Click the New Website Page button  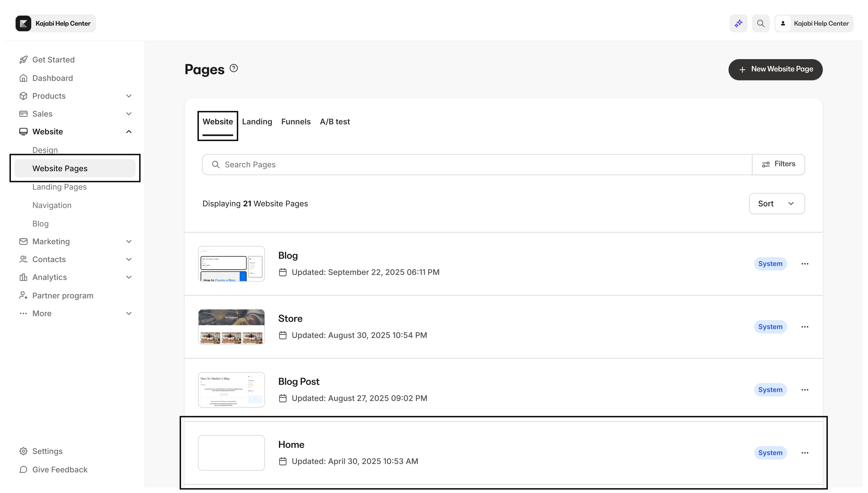776,70
